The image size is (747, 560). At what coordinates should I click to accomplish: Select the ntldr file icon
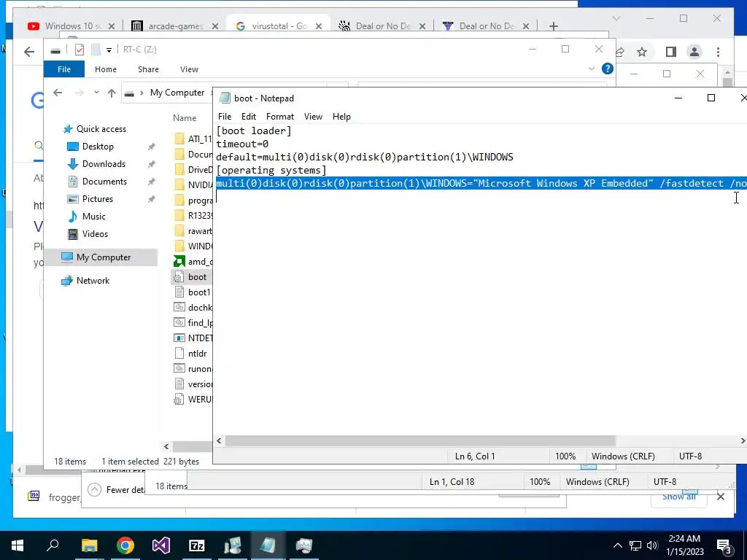(179, 354)
